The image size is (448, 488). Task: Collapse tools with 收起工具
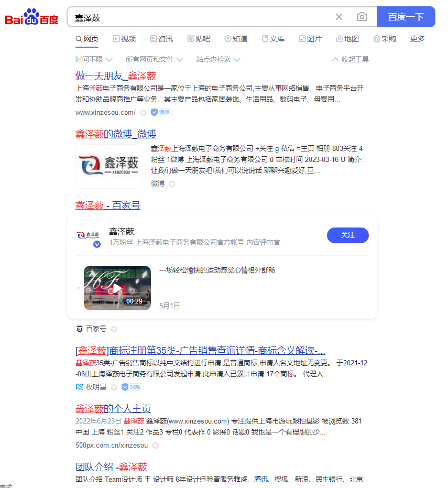coord(351,59)
